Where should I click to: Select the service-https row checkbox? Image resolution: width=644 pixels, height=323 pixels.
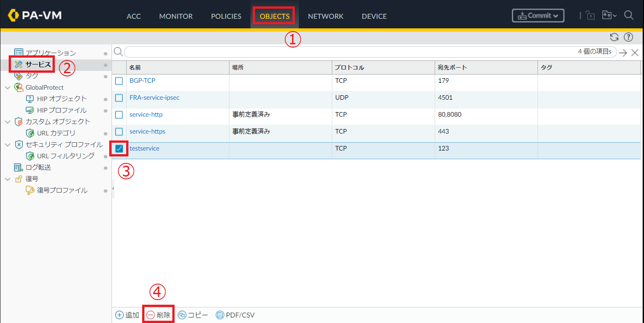(x=119, y=132)
